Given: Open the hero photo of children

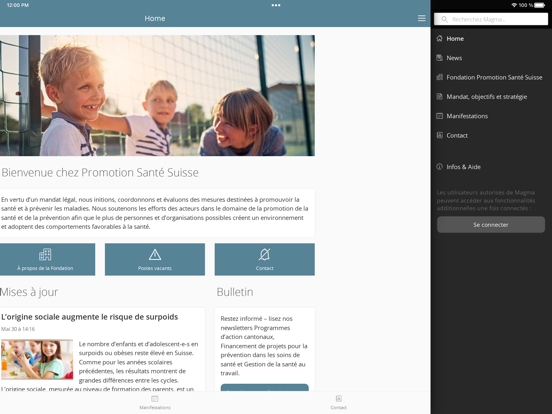Looking at the screenshot, I should [157, 95].
